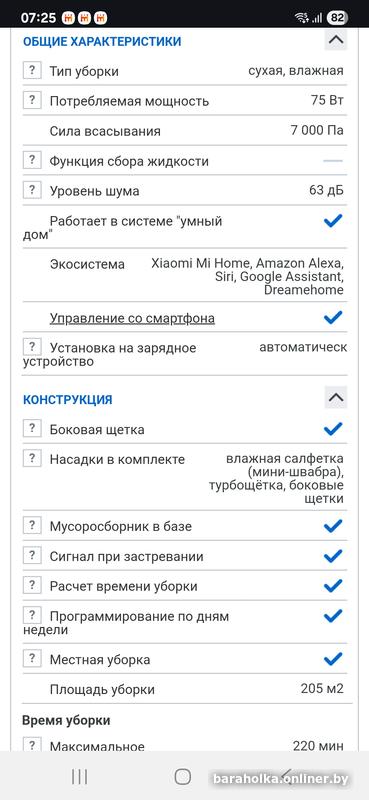Screen dimensions: 369x800
Task: Tap checkmark for Сигнал при застревании
Action: click(333, 556)
